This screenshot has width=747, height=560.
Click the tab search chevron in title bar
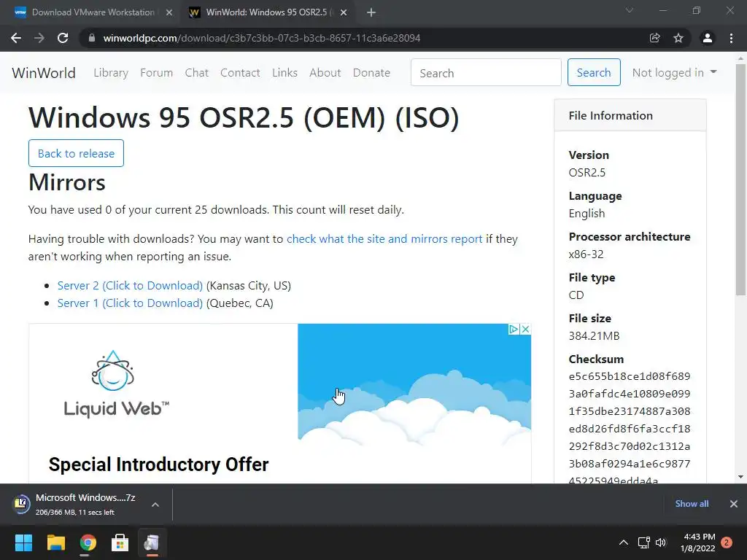point(630,10)
